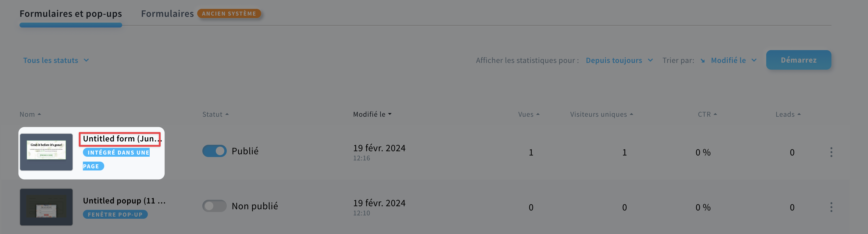This screenshot has width=868, height=234.
Task: Click the sort direction arrow beside Trier par
Action: click(703, 61)
